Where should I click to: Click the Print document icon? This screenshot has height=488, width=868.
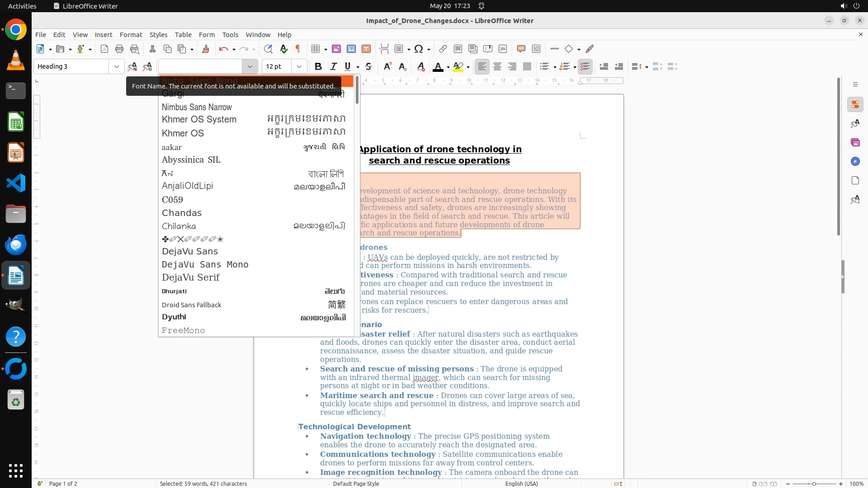pyautogui.click(x=119, y=49)
